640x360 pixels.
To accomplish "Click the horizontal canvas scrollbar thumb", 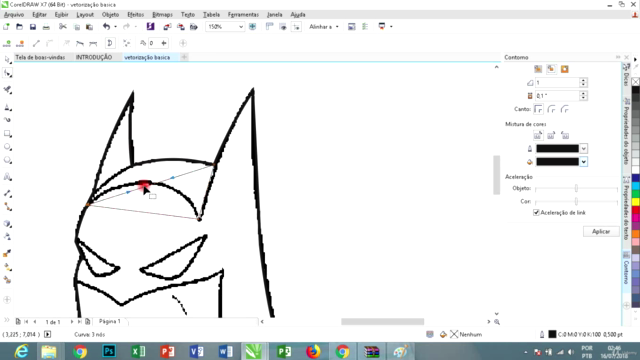I will pyautogui.click(x=382, y=322).
